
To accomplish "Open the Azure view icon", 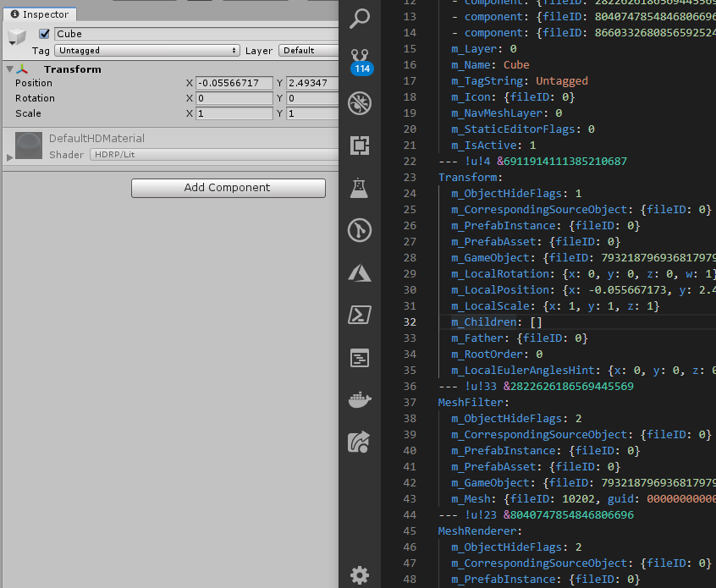I will point(360,272).
